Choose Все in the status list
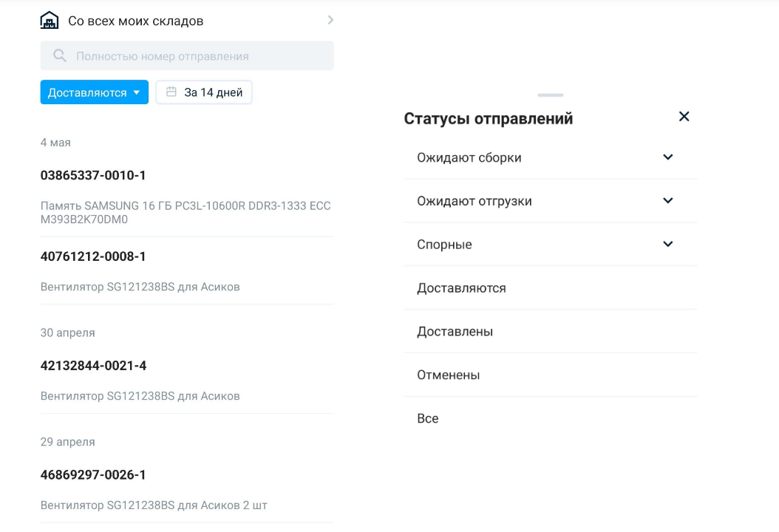The image size is (779, 532). [x=428, y=419]
